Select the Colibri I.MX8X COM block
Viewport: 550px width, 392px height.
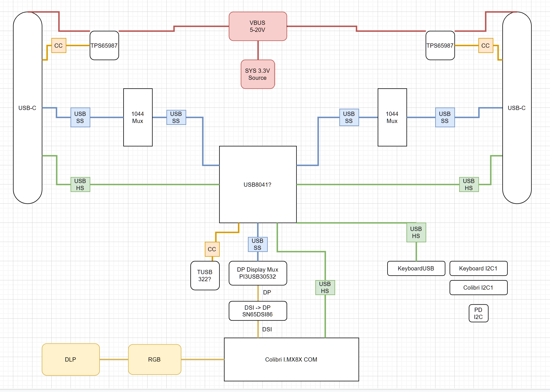291,359
